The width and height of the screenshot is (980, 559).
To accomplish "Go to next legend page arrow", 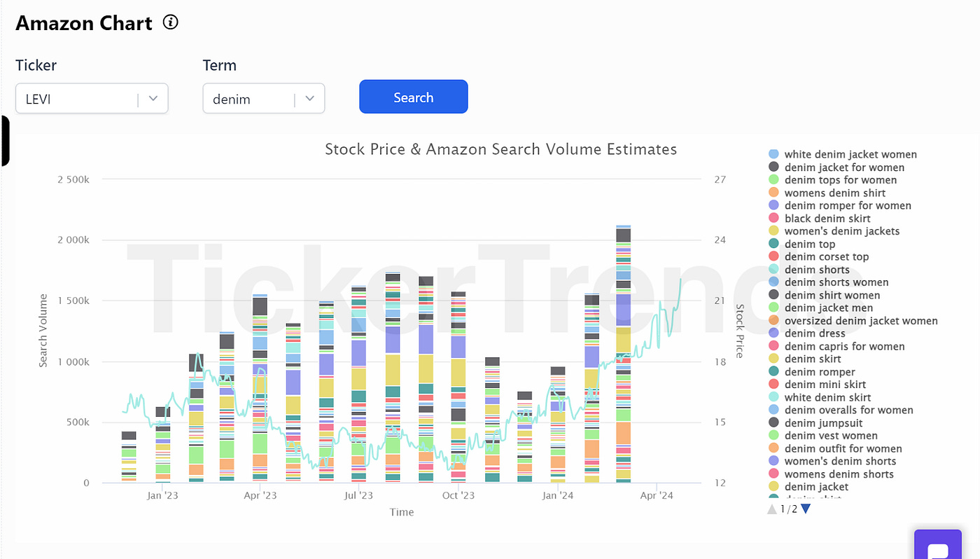I will [x=805, y=509].
